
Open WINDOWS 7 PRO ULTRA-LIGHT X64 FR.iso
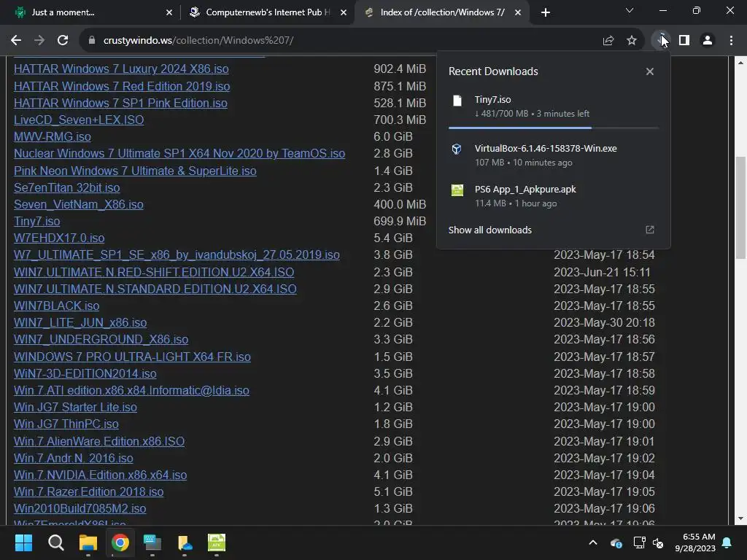pos(132,357)
